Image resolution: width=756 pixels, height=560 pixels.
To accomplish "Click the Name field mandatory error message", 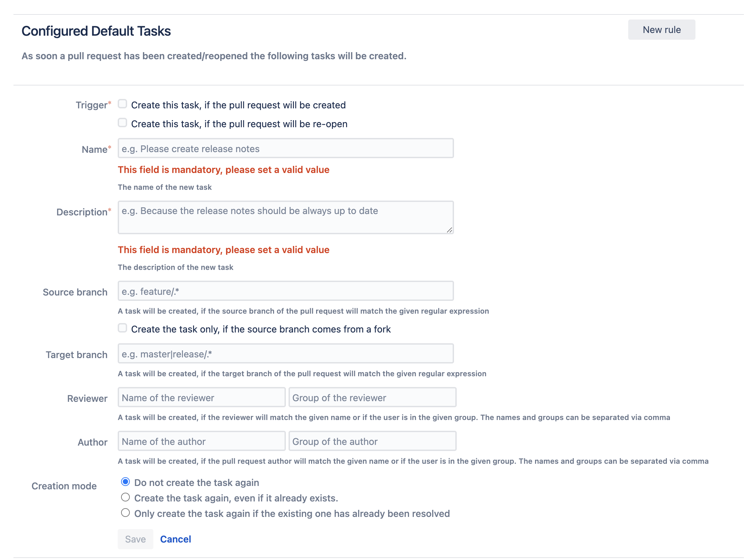I will point(223,170).
